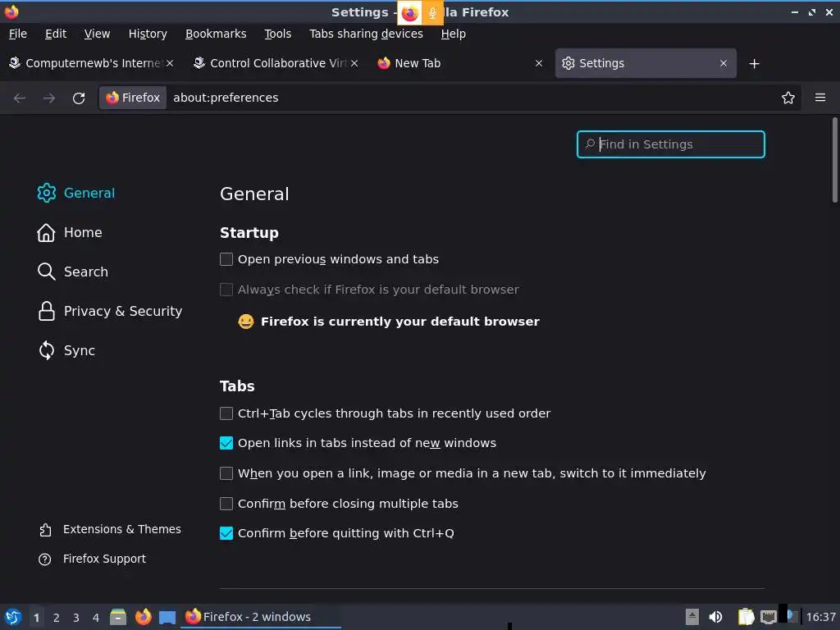Go to Privacy & Security settings

pyautogui.click(x=110, y=311)
